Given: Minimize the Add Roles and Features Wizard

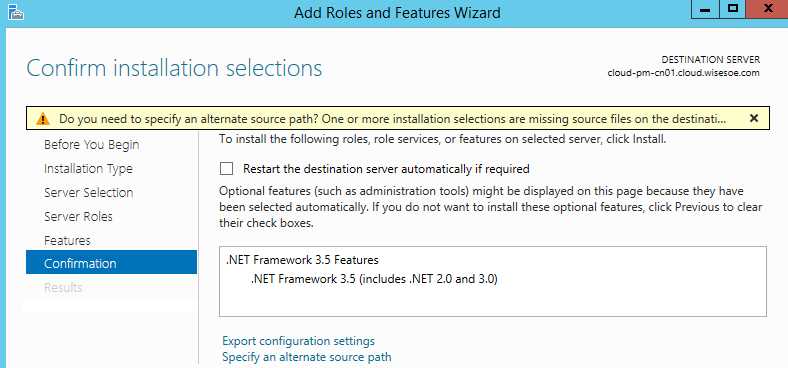Looking at the screenshot, I should 705,10.
